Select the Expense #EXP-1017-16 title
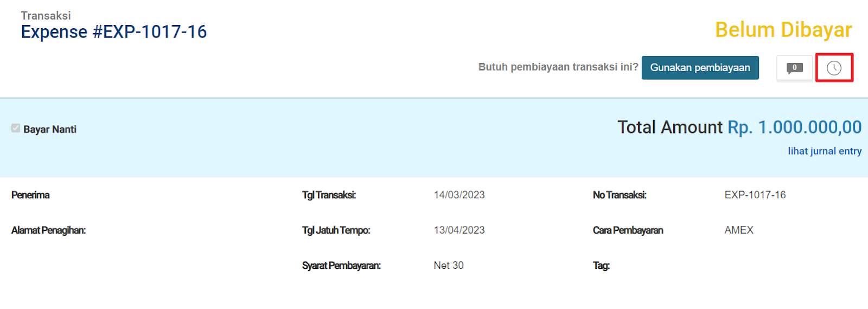868x309 pixels. (x=114, y=32)
